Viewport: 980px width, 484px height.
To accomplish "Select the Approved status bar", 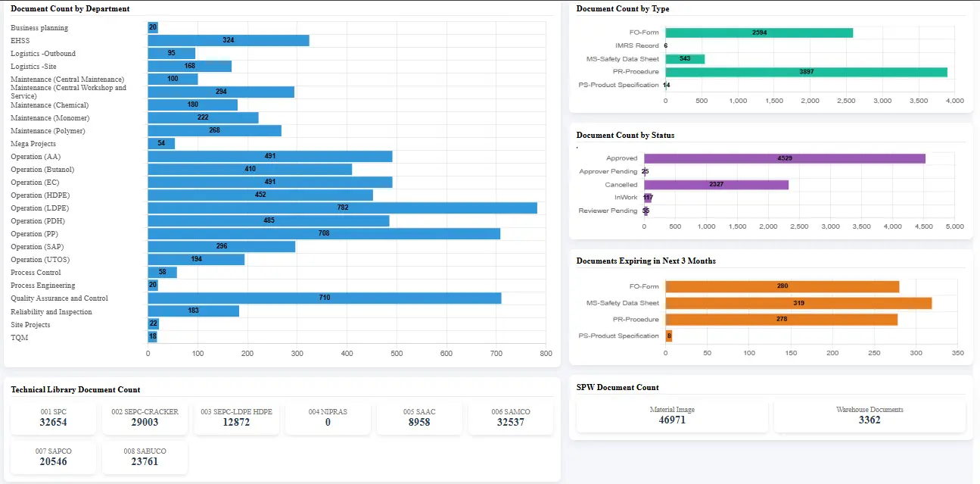I will pos(785,158).
